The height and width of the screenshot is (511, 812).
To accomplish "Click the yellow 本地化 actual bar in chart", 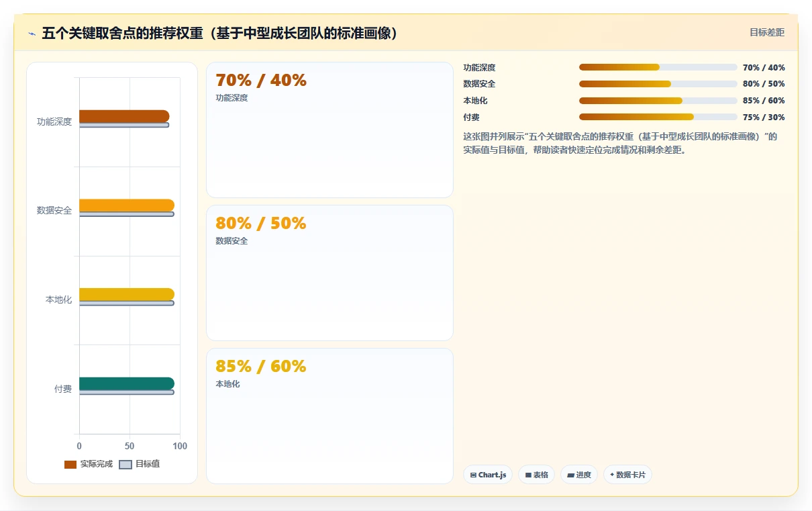I will tap(127, 294).
